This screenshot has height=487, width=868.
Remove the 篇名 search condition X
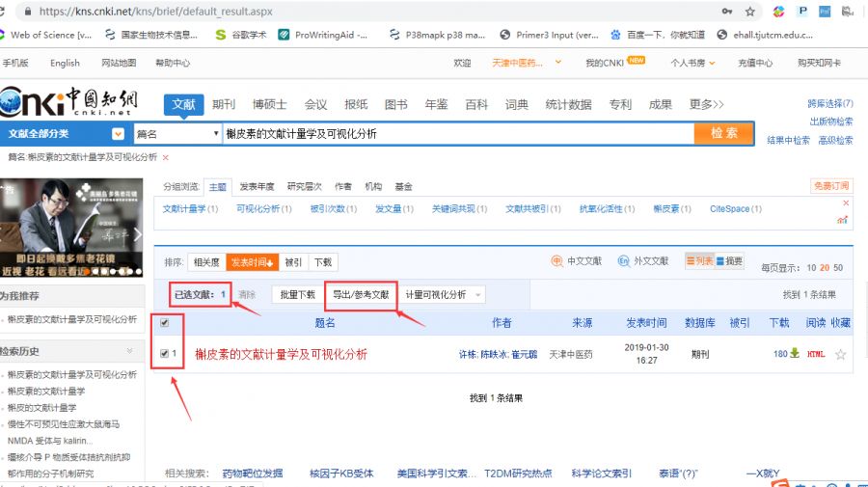(166, 158)
